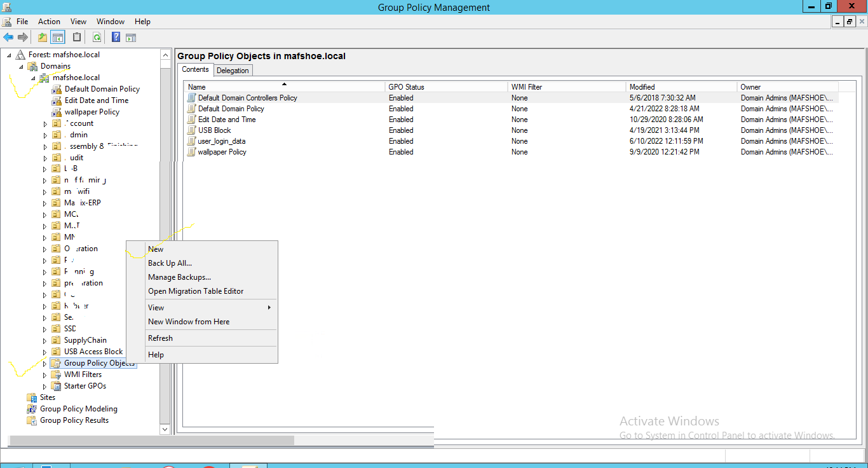This screenshot has width=868, height=468.
Task: Collapse the Domains tree node
Action: point(21,67)
